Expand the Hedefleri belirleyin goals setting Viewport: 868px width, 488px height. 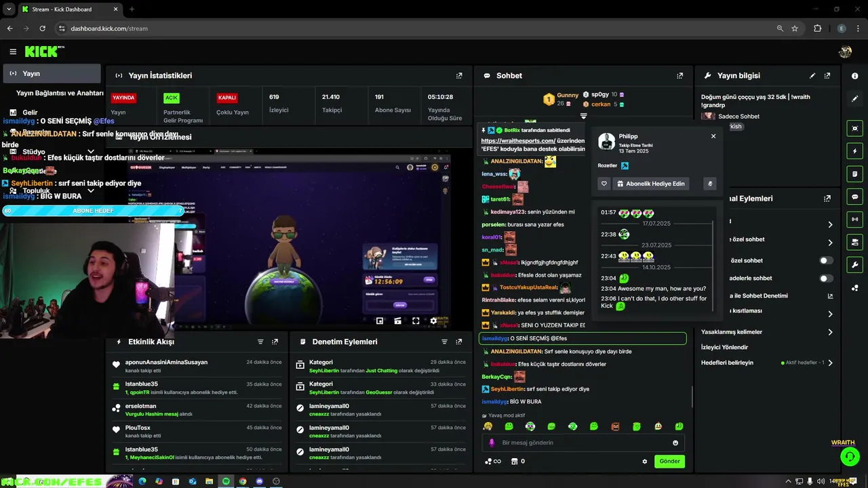[x=830, y=363]
